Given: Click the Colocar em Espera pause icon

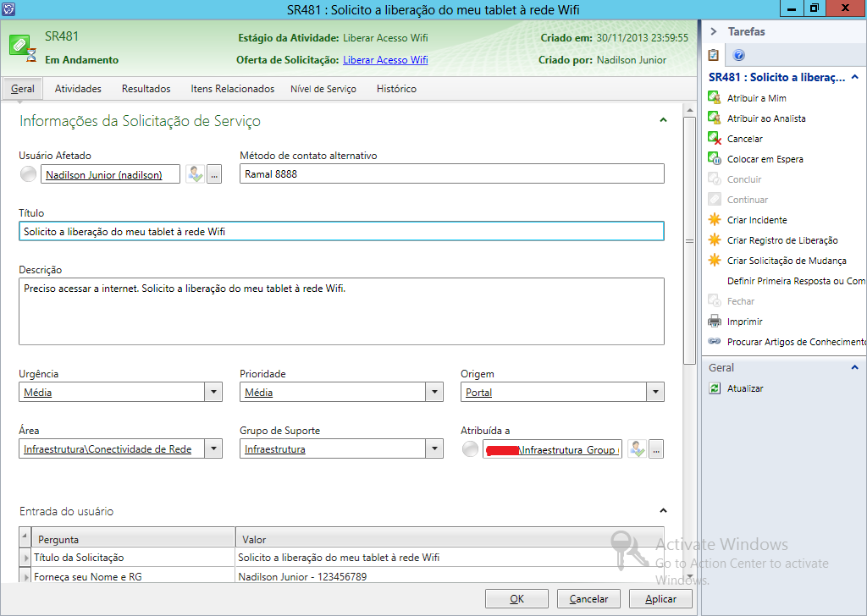Looking at the screenshot, I should pyautogui.click(x=715, y=159).
